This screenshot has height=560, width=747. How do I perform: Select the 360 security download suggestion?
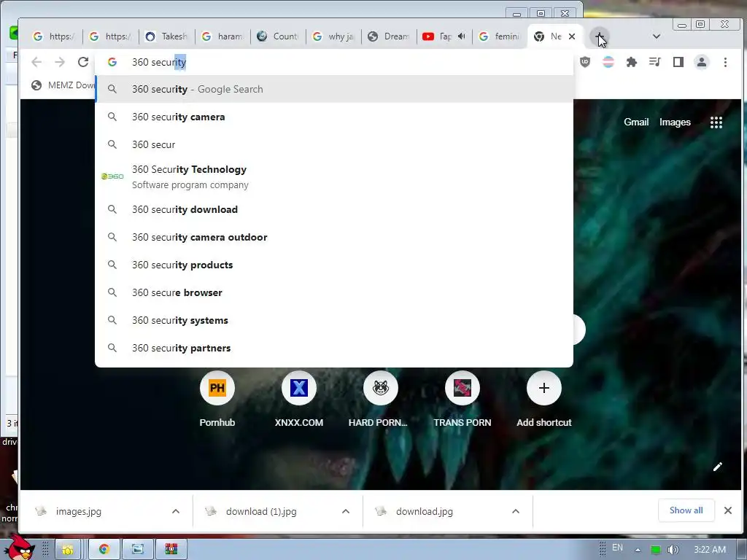click(334, 209)
